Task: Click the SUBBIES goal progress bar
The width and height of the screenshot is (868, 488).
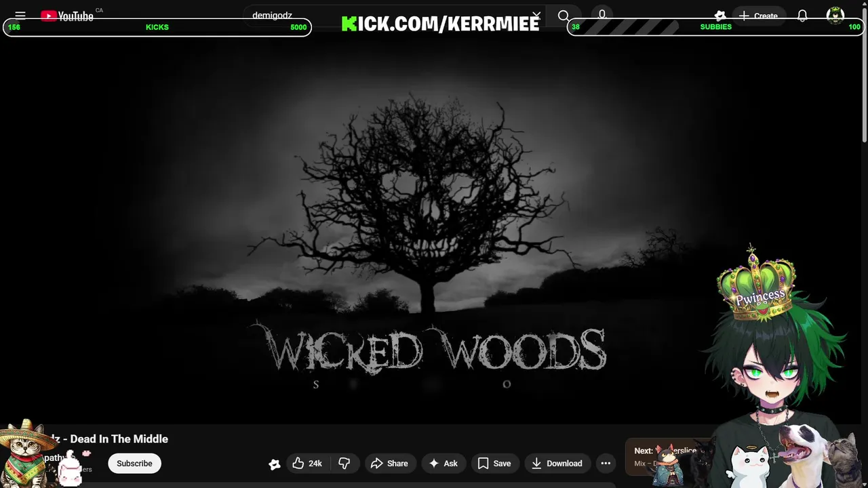Action: [715, 27]
